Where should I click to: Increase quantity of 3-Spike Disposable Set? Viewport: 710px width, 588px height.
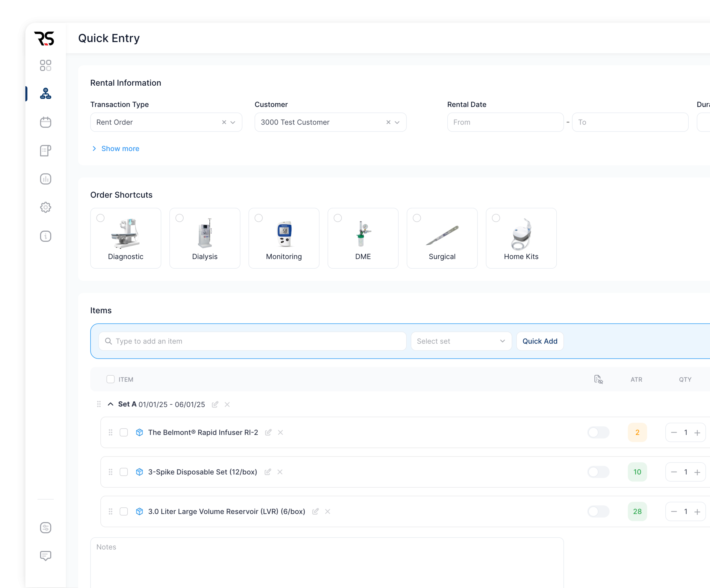[x=697, y=472]
